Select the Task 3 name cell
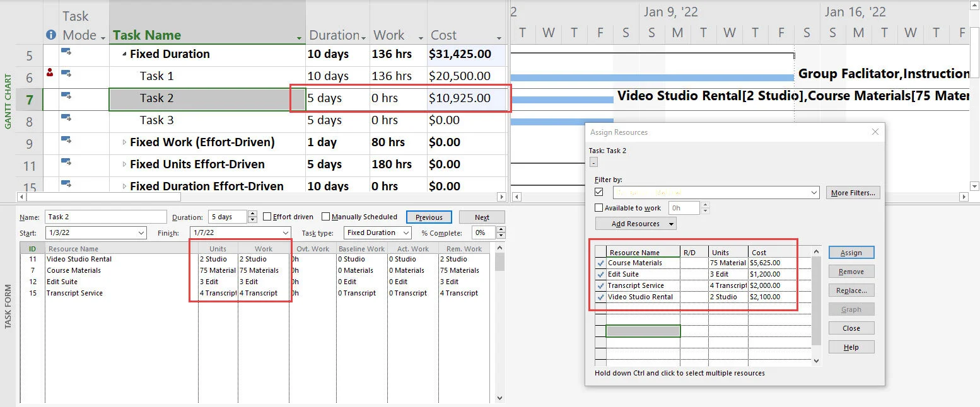Viewport: 980px width, 407px height. [207, 120]
